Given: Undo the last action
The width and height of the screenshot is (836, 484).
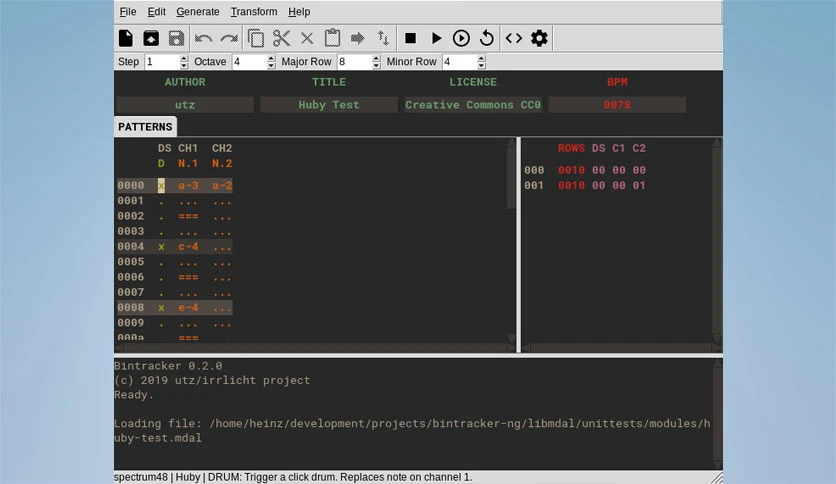Looking at the screenshot, I should tap(203, 38).
